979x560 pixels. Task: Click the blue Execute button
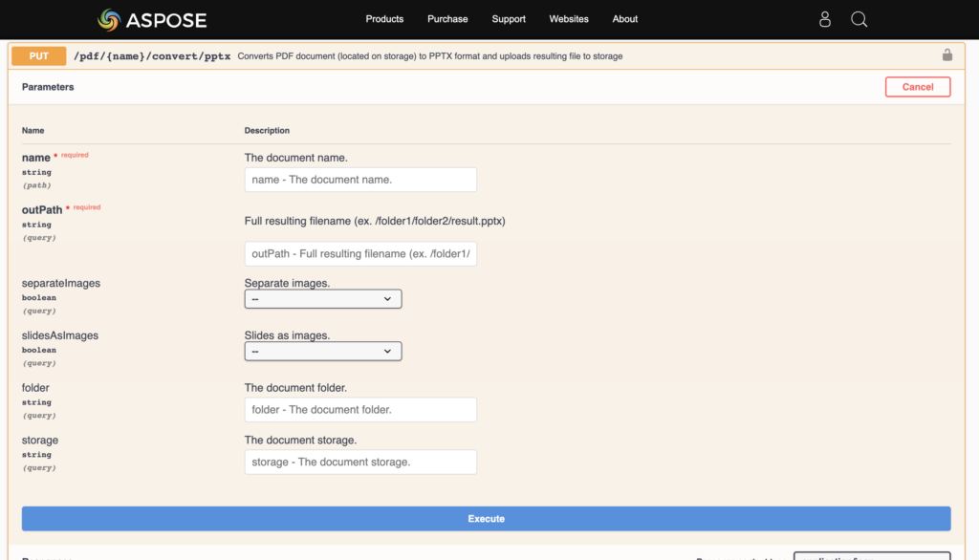(x=486, y=519)
